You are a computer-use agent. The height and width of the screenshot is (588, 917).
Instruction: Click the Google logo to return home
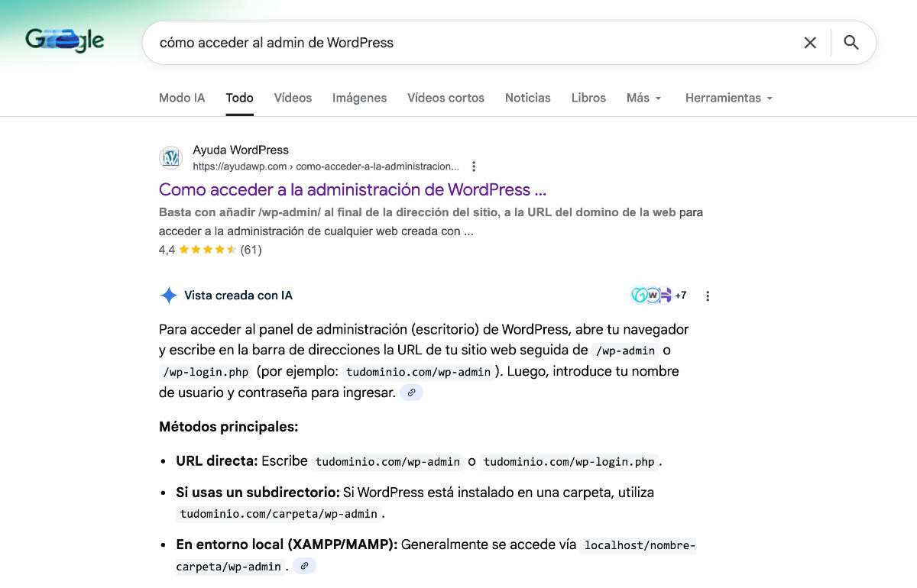click(63, 40)
